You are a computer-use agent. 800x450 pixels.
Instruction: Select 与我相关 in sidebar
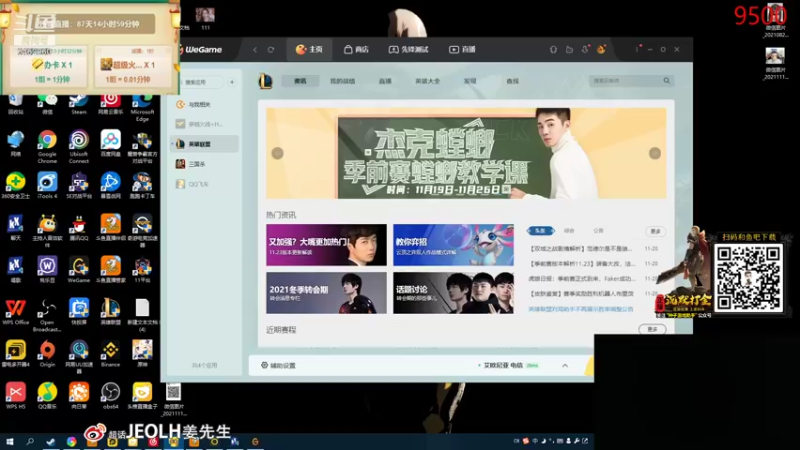(205, 104)
